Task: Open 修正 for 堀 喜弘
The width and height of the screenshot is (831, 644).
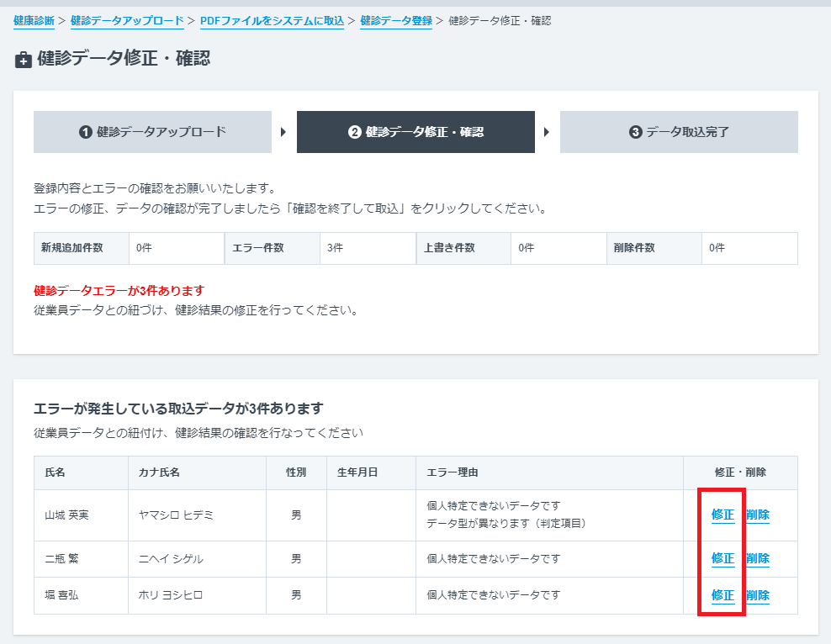Action: [721, 595]
